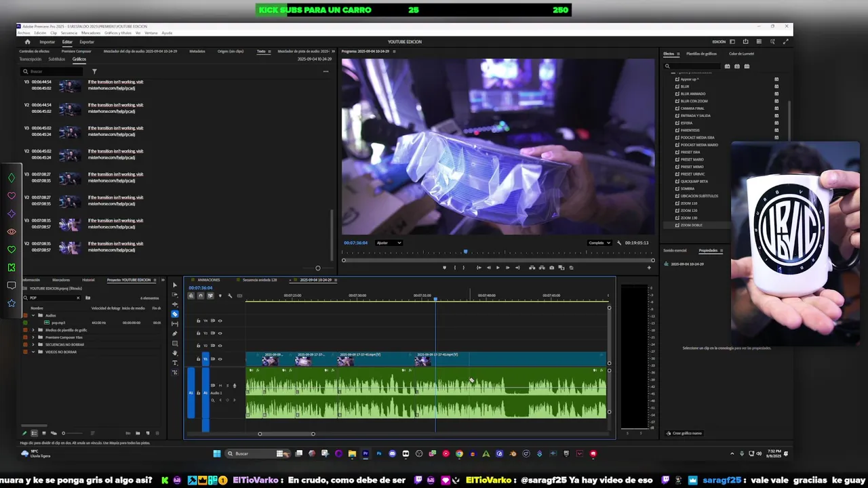Click Premiere Pro icon in Windows taskbar

click(x=366, y=453)
